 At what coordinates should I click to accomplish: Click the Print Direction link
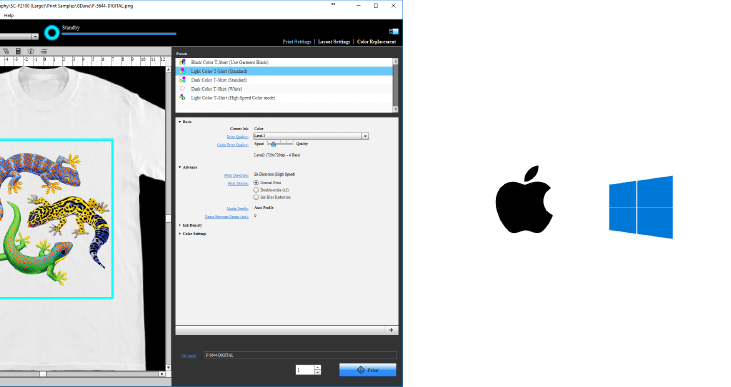(236, 176)
